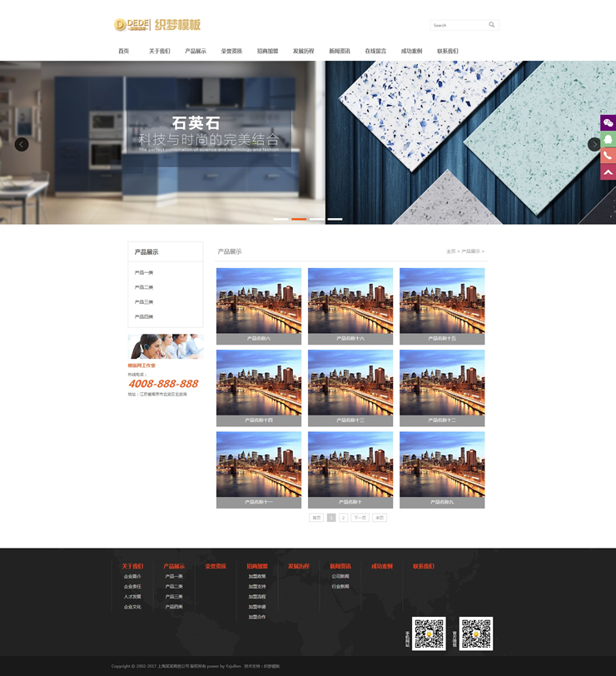Click the back-to-top arrow icon
This screenshot has width=616, height=676.
point(608,172)
